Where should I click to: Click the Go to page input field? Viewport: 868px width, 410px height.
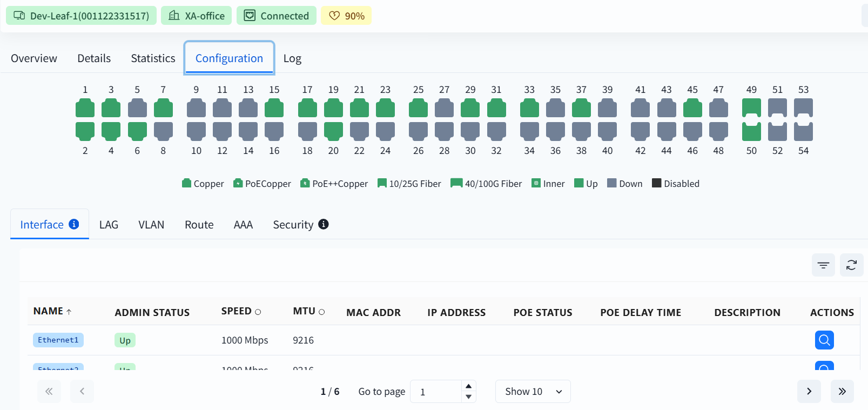click(436, 392)
